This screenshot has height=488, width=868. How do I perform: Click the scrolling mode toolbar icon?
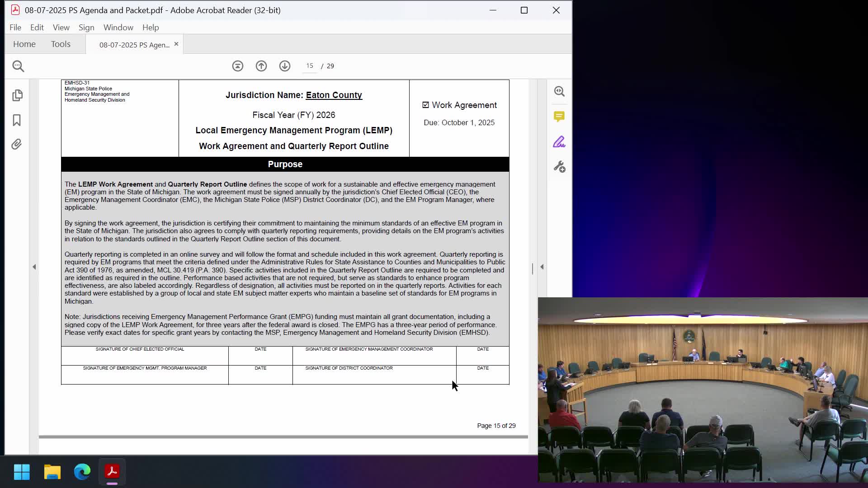(238, 66)
